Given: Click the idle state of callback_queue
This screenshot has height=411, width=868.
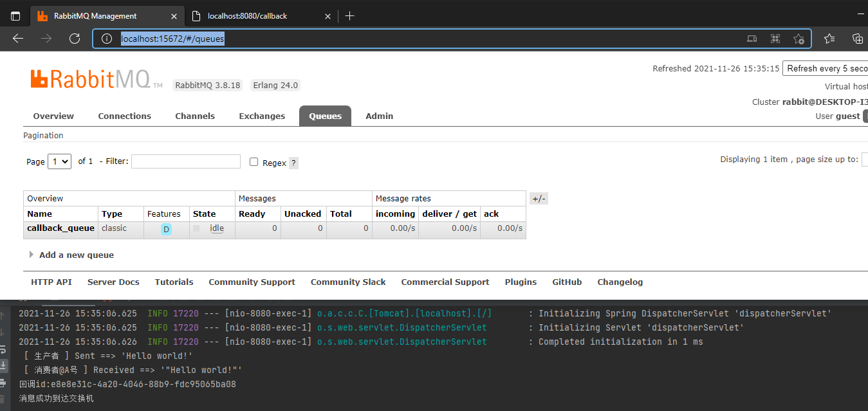Looking at the screenshot, I should coord(217,228).
